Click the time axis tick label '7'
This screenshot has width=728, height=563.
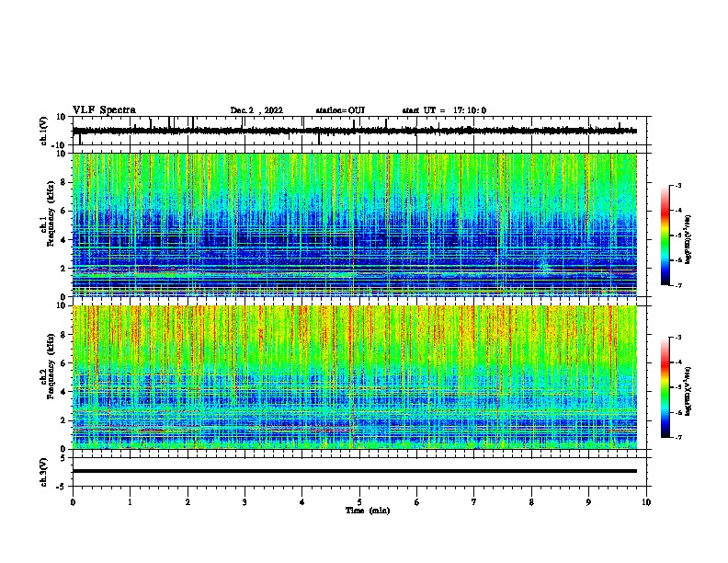474,502
